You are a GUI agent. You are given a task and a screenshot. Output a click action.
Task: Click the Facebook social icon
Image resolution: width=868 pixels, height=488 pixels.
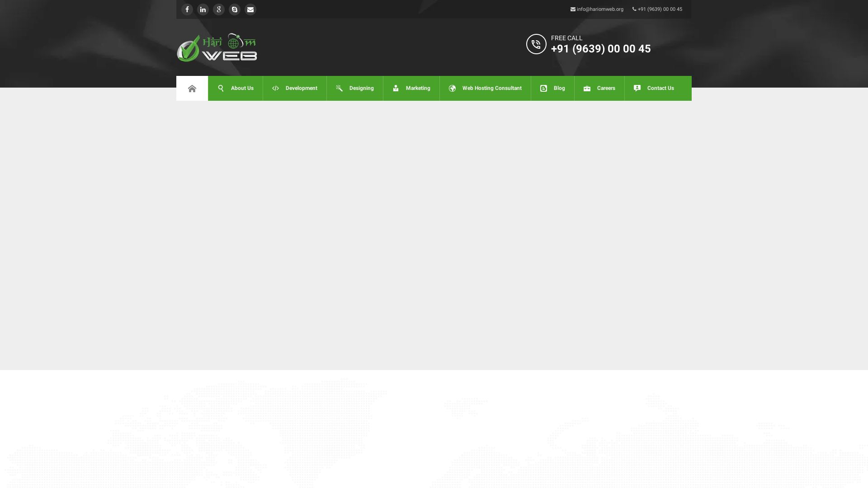pyautogui.click(x=187, y=9)
